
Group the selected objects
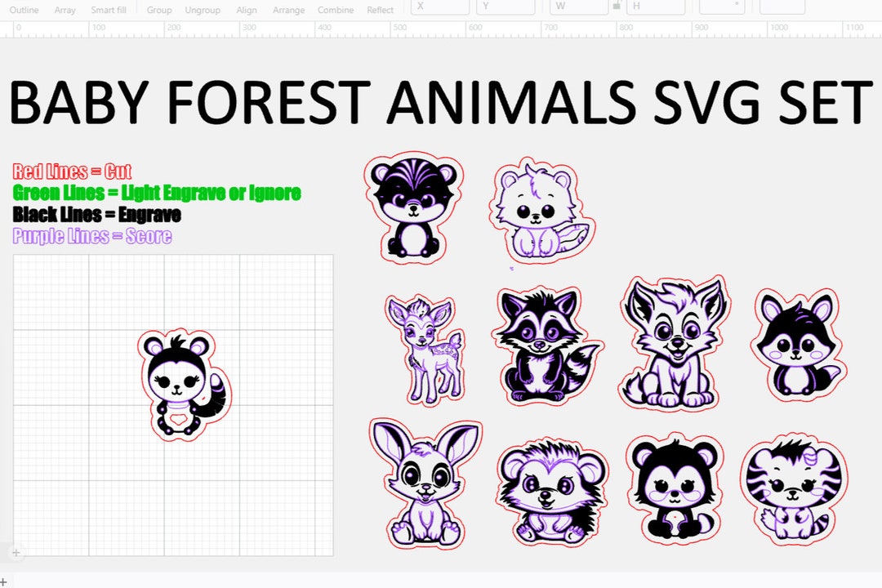(x=159, y=10)
